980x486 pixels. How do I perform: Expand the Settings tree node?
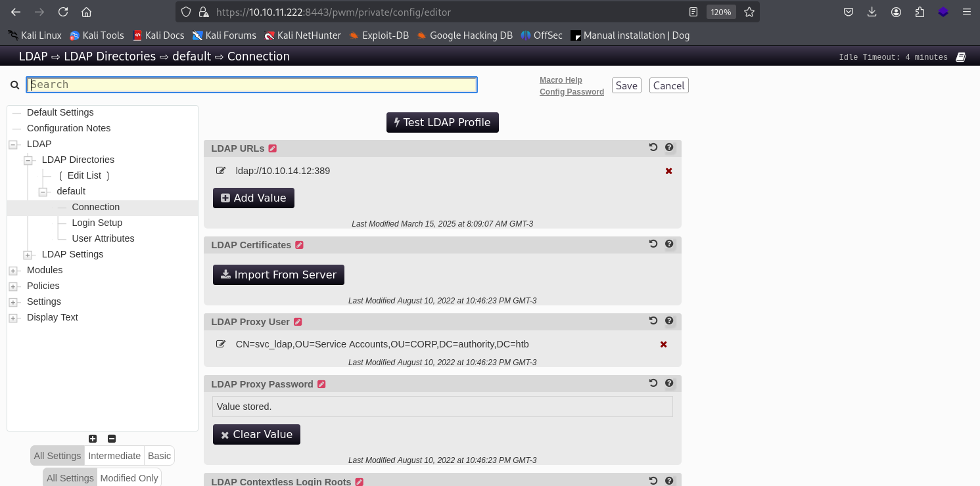(x=13, y=302)
